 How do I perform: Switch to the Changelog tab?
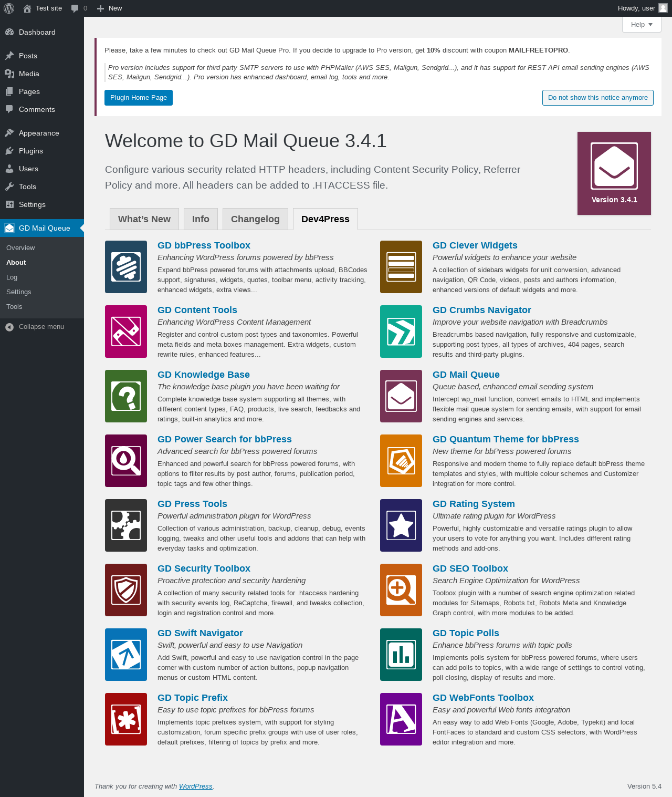255,219
